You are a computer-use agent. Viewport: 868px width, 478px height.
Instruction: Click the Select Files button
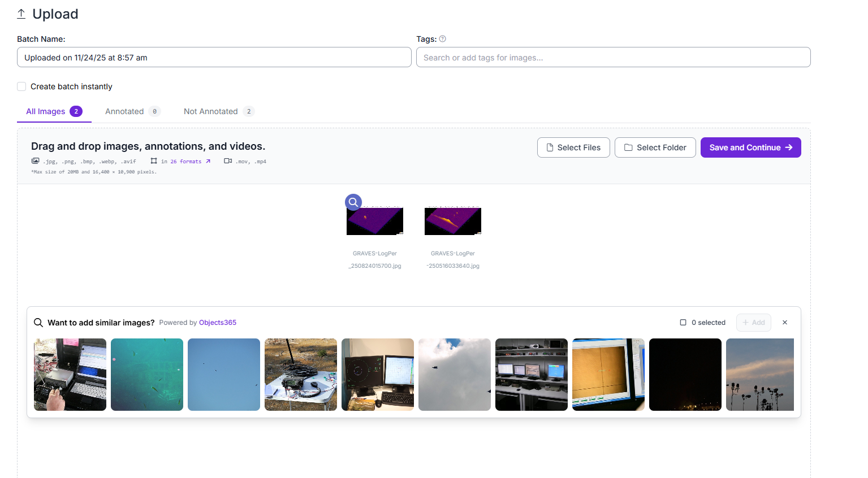coord(573,147)
